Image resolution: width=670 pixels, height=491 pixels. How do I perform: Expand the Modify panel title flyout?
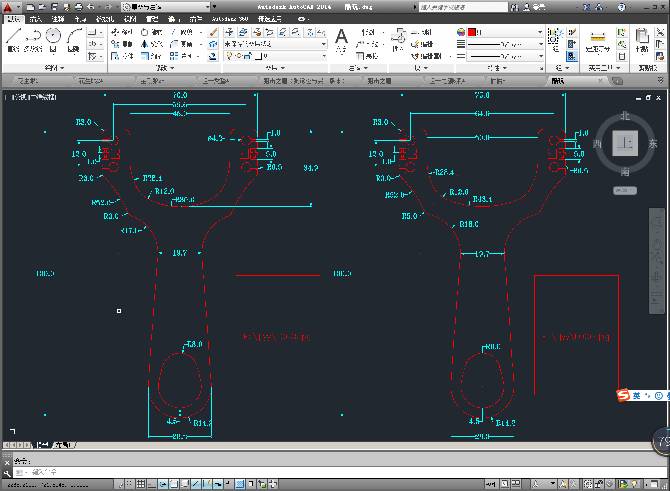(x=165, y=68)
